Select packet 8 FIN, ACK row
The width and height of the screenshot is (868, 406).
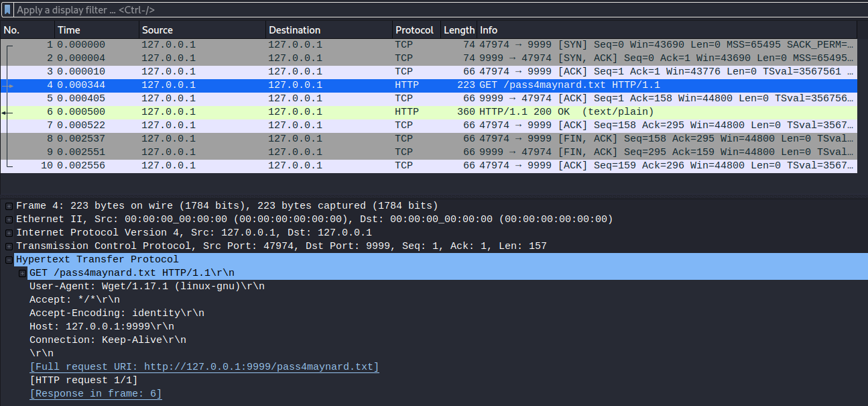pos(429,139)
